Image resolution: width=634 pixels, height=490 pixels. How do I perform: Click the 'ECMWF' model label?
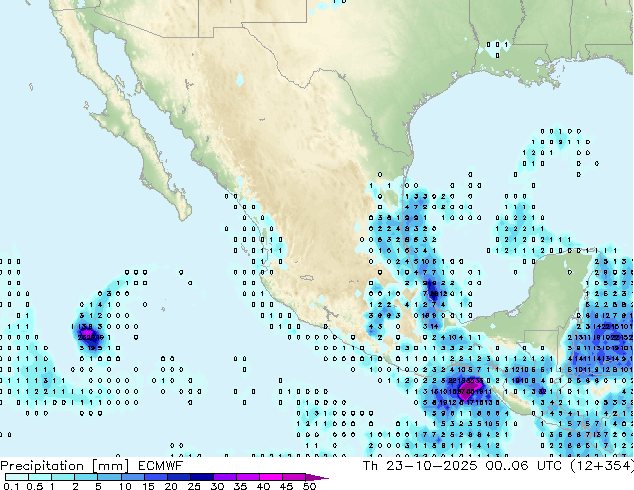[161, 466]
